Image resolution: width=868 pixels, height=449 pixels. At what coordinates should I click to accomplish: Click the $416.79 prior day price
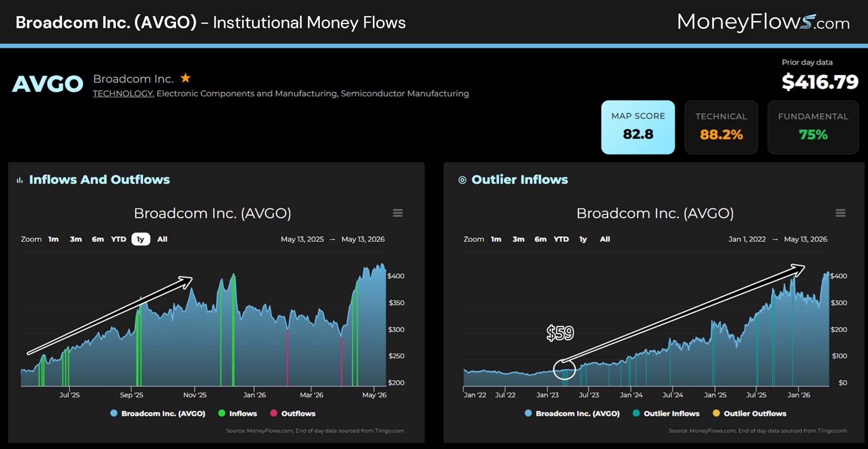coord(820,82)
